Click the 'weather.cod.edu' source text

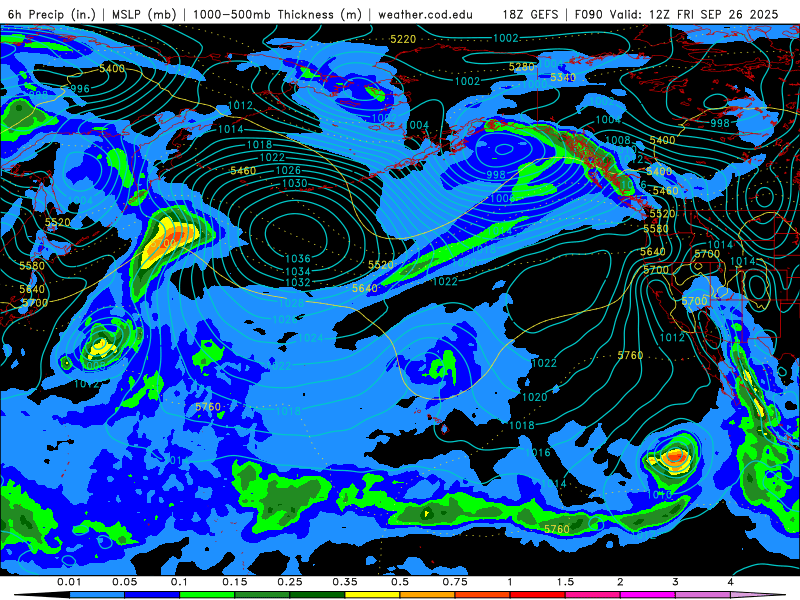pyautogui.click(x=425, y=14)
